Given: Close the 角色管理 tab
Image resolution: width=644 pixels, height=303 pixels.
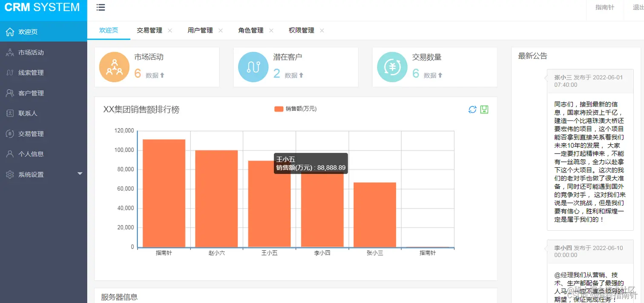Looking at the screenshot, I should 271,31.
